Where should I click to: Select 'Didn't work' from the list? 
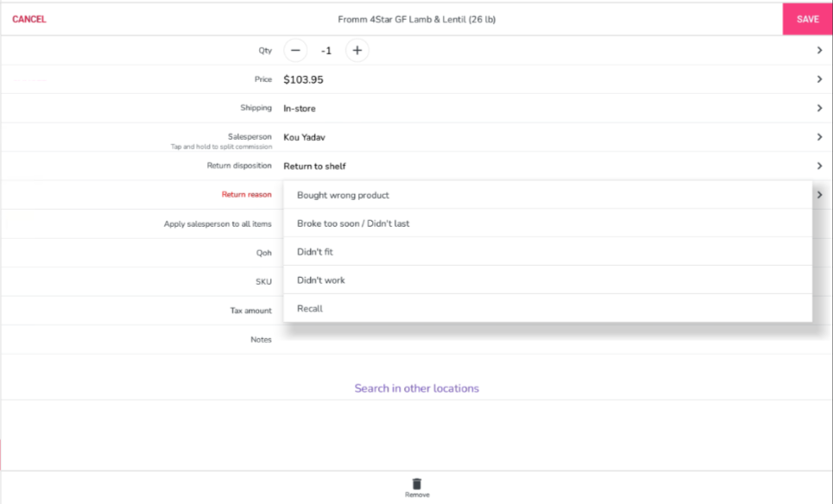(x=548, y=280)
